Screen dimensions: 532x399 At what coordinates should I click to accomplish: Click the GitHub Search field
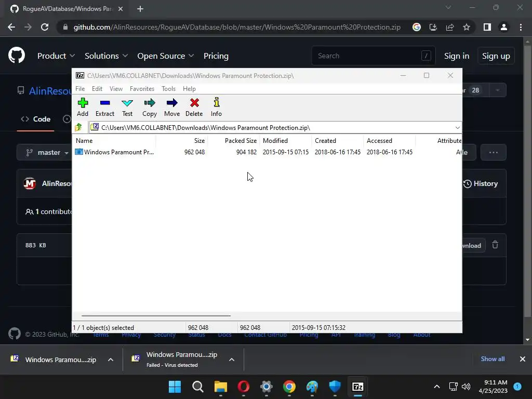coord(373,56)
